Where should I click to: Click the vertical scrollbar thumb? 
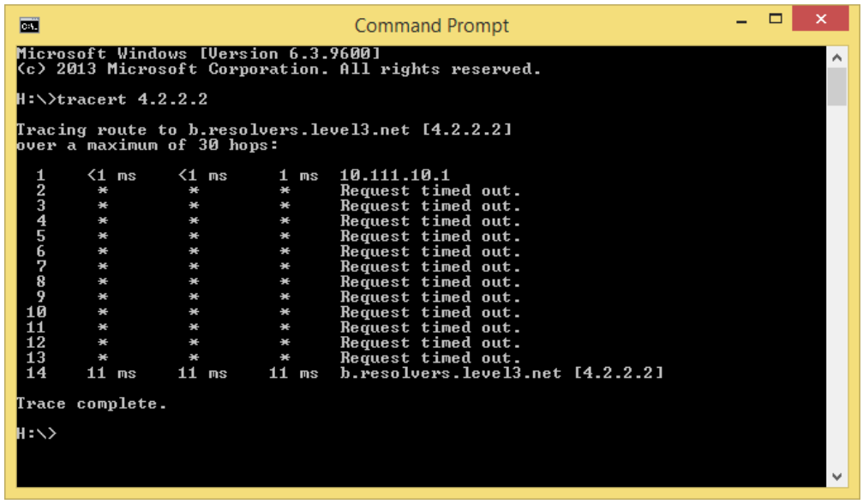837,87
